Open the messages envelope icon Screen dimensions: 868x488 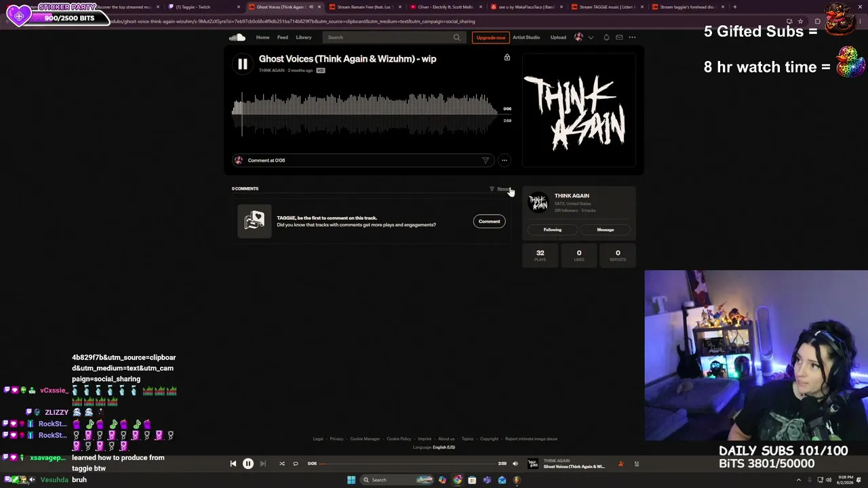(619, 37)
